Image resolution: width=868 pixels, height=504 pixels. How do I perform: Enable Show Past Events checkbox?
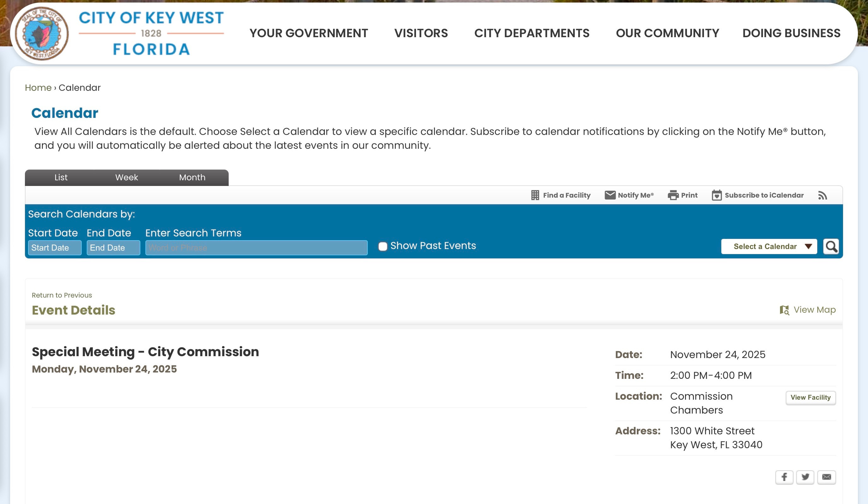coord(383,246)
